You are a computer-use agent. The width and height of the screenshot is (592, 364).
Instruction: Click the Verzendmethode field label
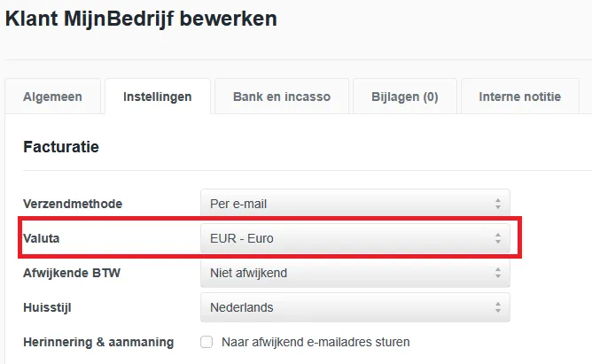click(x=73, y=204)
